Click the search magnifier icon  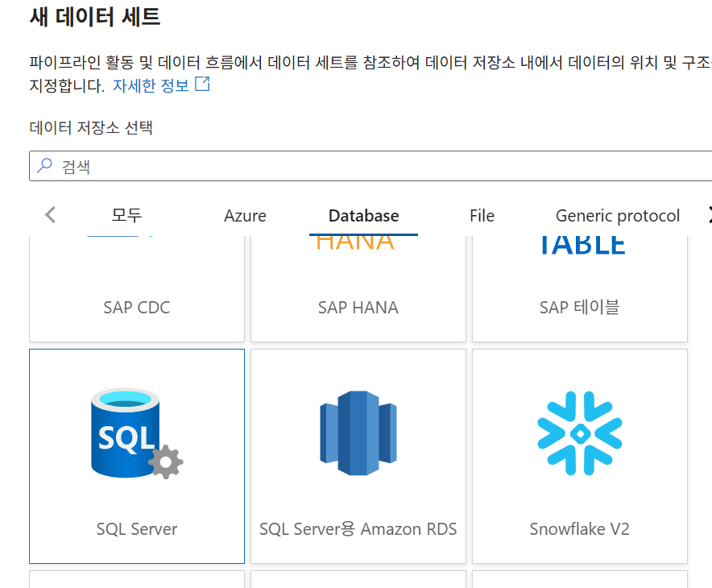(44, 165)
